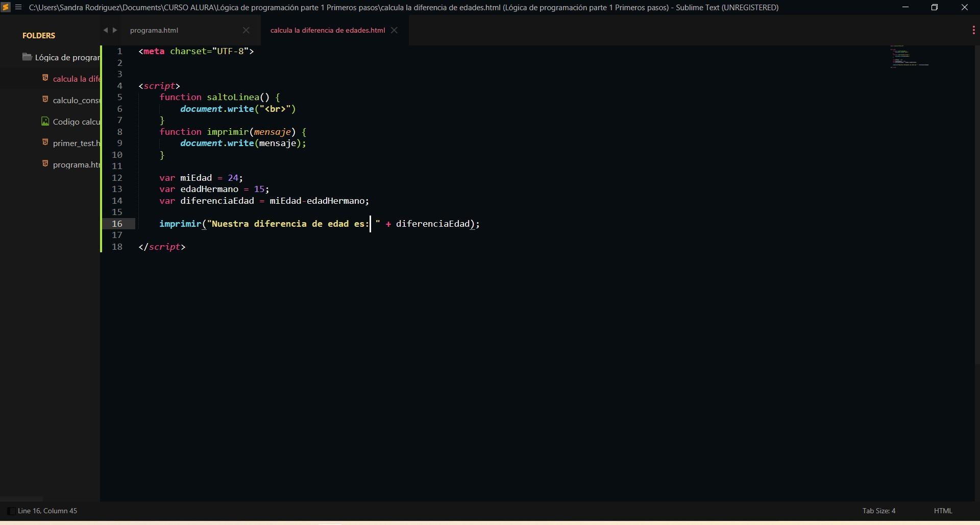This screenshot has width=980, height=525.
Task: Click document.write(mensaje) statement
Action: 243,143
